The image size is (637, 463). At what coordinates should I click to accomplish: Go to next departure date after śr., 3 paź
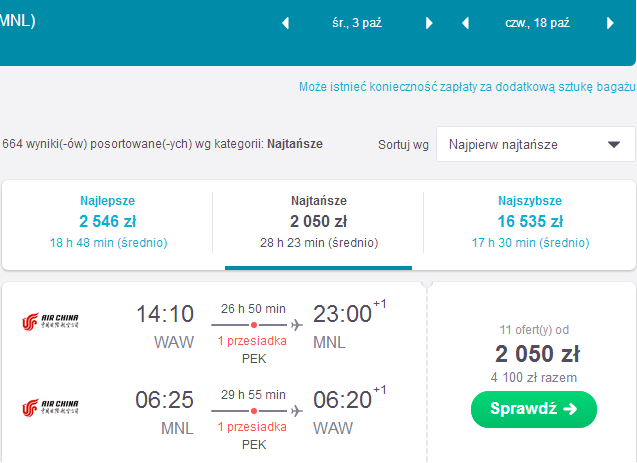tap(429, 23)
